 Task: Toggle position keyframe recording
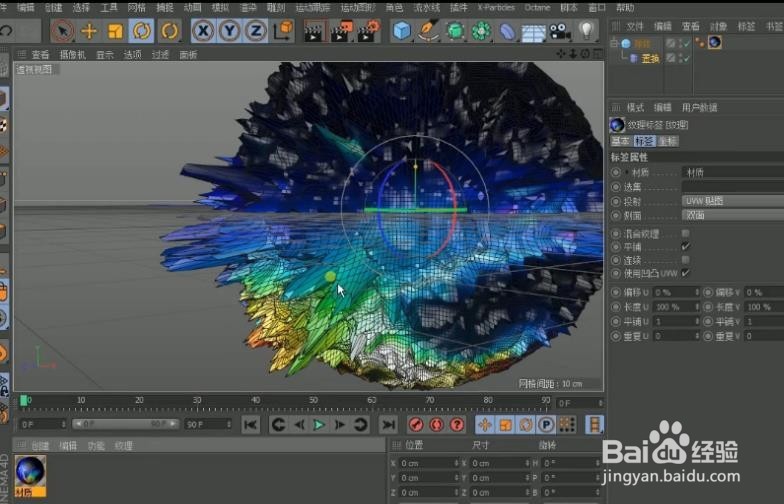click(484, 424)
